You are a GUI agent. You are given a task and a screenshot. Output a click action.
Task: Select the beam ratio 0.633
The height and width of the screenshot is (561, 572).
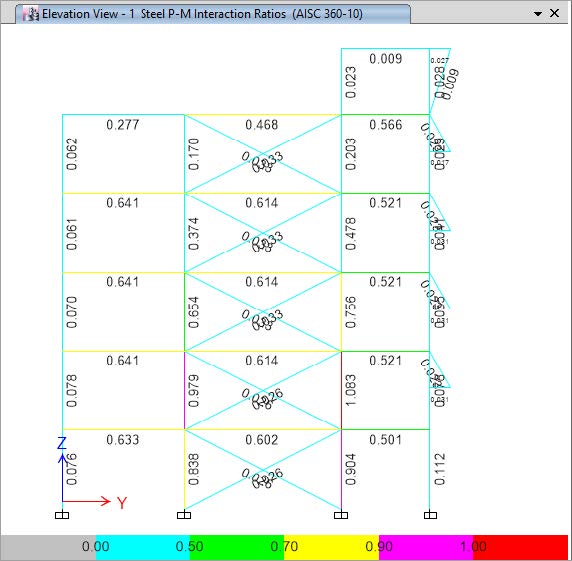123,440
